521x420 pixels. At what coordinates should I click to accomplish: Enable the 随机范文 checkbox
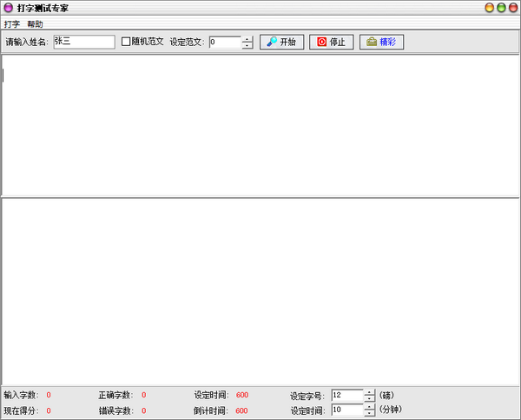[126, 42]
